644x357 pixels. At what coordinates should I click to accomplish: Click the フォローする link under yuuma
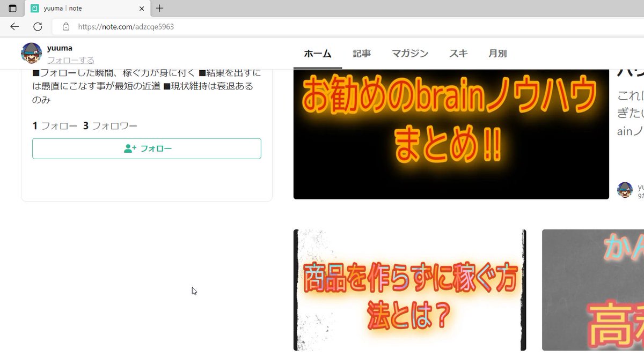(x=71, y=60)
